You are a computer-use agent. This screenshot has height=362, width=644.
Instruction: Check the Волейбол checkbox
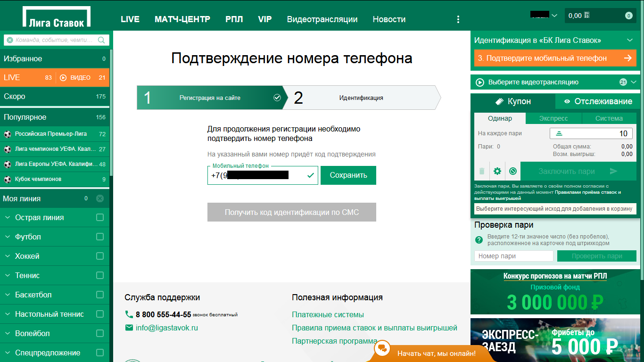[100, 333]
